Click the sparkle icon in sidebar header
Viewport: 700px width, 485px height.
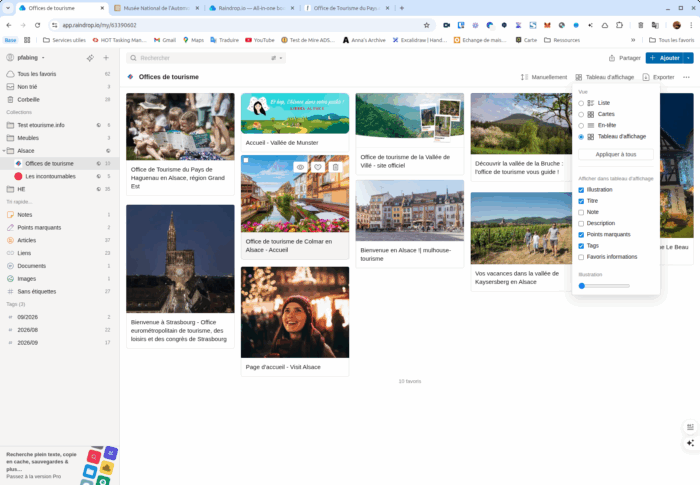coord(90,58)
